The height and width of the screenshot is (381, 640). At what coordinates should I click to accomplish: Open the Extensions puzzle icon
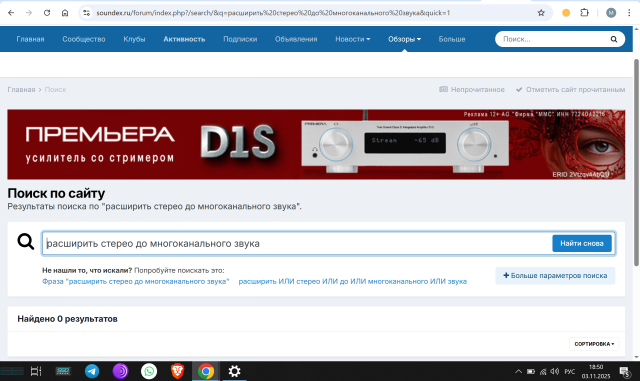(584, 13)
